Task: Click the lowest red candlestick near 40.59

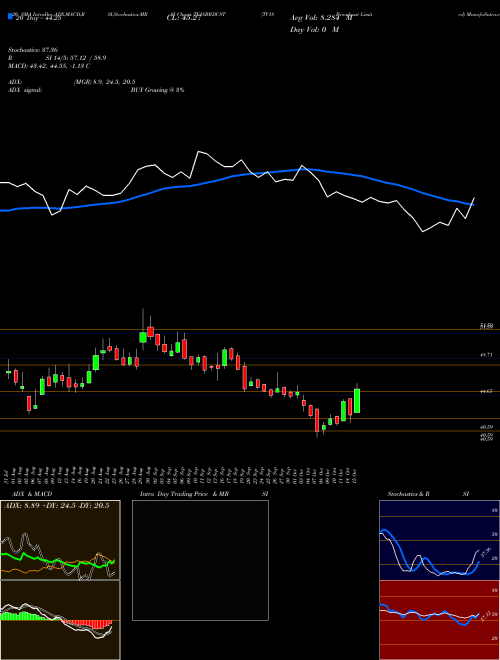Action: tap(317, 420)
